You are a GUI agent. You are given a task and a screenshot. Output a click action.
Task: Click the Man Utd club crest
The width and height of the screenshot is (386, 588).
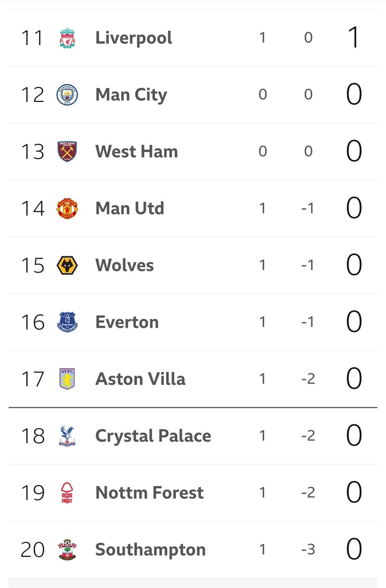pos(68,209)
